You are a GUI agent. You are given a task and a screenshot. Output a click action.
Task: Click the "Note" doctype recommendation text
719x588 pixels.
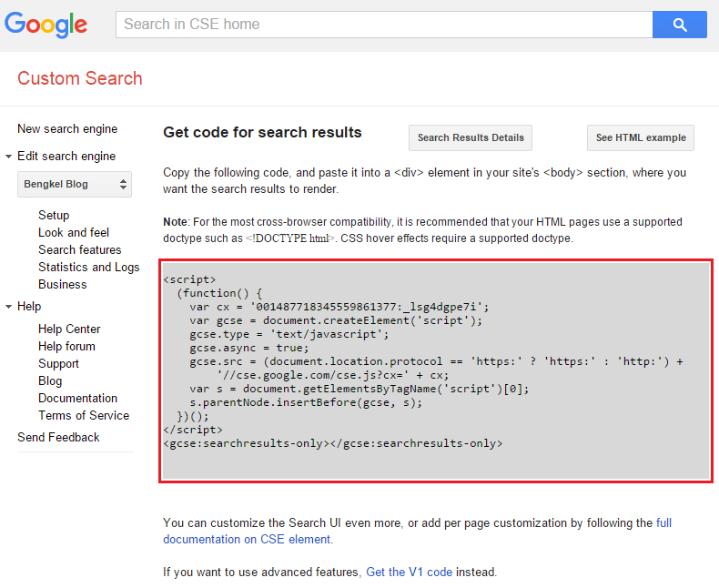(x=423, y=230)
